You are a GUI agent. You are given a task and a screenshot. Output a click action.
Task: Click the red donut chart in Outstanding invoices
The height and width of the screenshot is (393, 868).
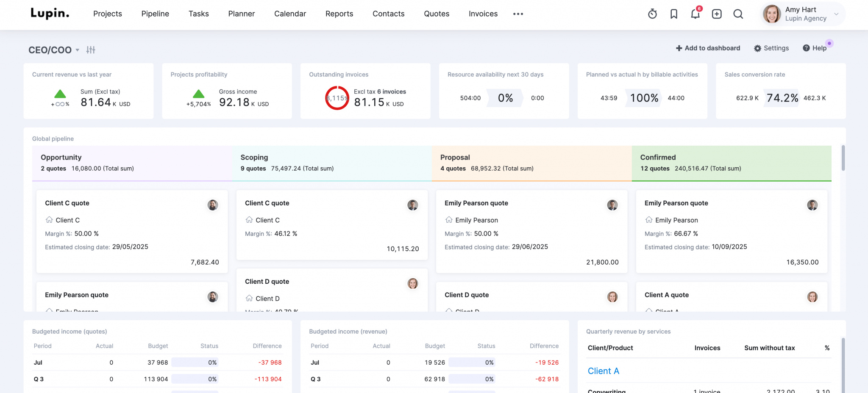337,97
